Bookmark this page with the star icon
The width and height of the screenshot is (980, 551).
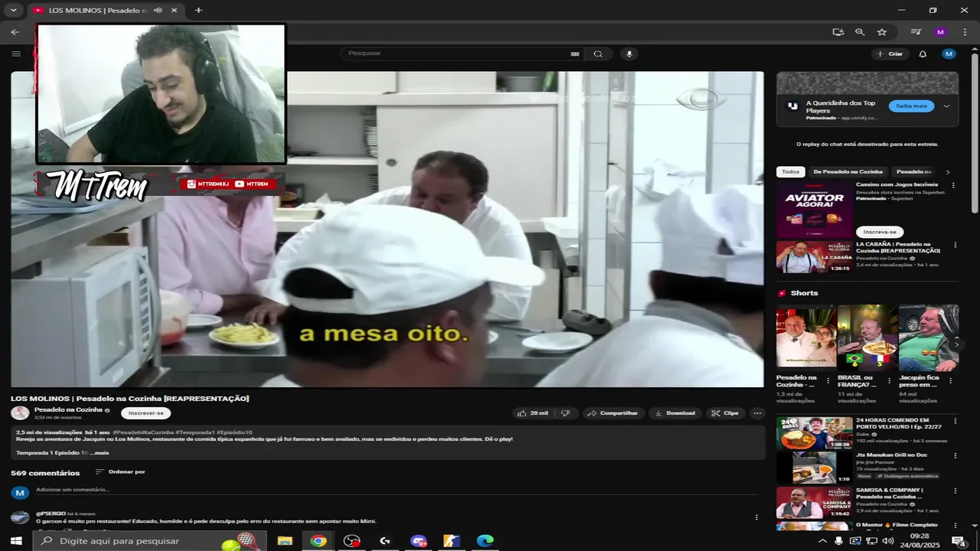pyautogui.click(x=882, y=31)
